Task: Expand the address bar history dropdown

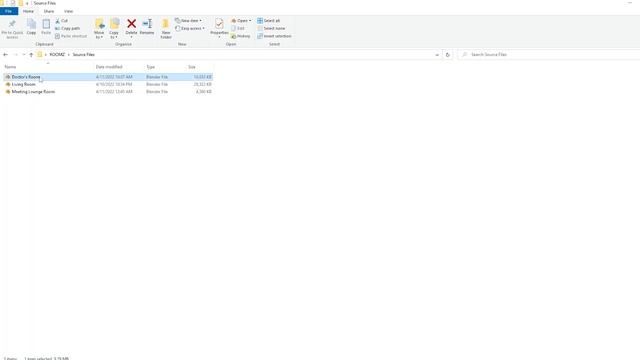Action: tap(437, 55)
